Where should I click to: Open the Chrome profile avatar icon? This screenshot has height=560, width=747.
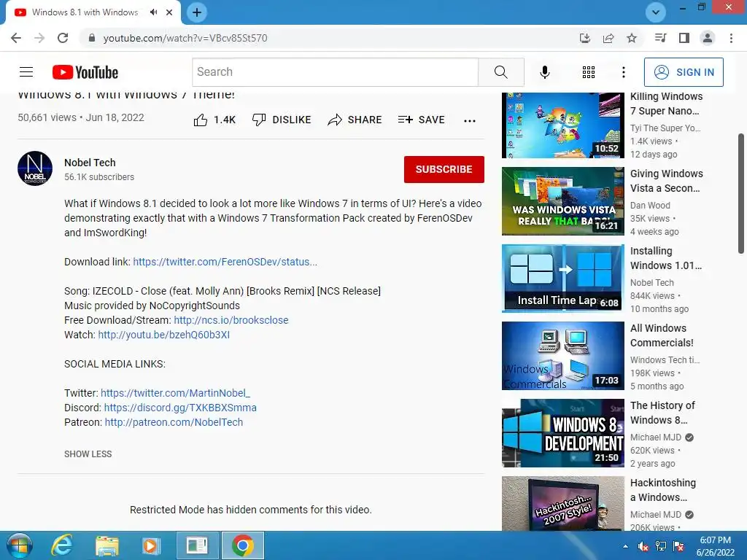pyautogui.click(x=708, y=38)
